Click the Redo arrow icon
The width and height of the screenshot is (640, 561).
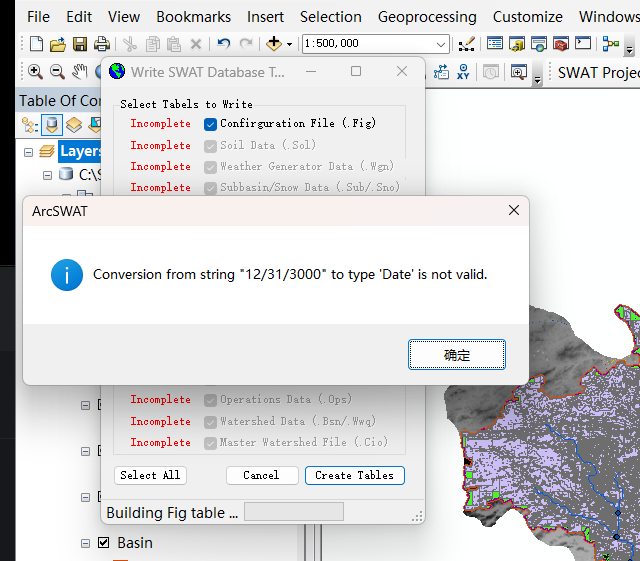(246, 43)
